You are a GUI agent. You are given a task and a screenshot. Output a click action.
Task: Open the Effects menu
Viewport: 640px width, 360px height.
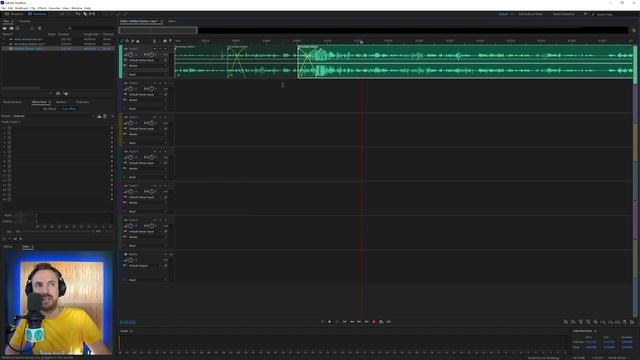[42, 8]
